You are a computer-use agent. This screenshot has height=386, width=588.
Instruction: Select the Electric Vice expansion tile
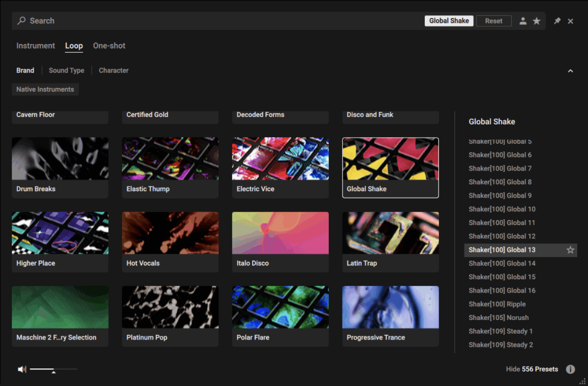click(x=280, y=168)
